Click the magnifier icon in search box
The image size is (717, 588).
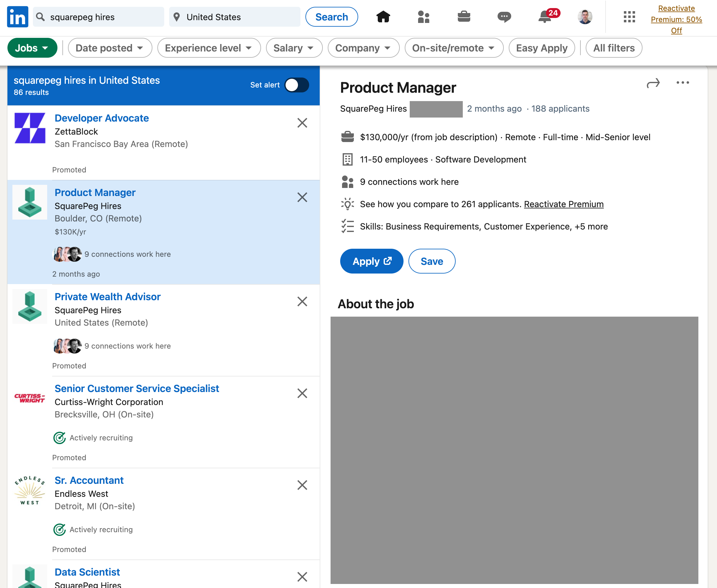[40, 17]
